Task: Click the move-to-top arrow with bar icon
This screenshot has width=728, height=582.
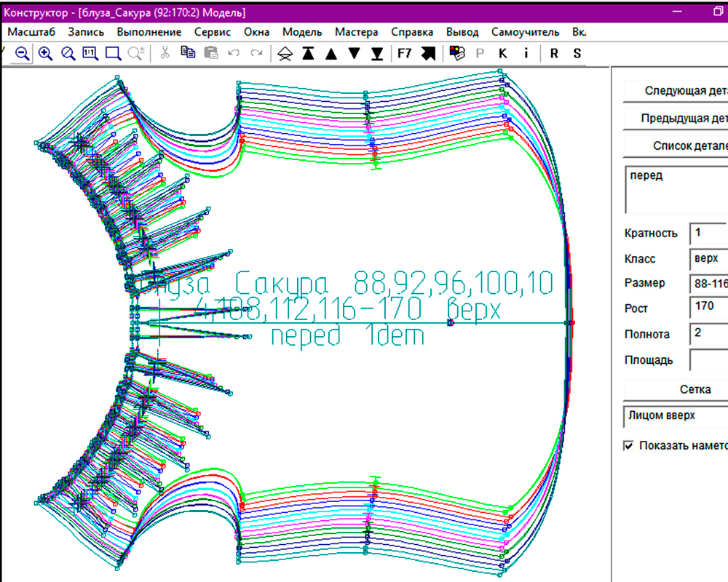Action: click(308, 53)
